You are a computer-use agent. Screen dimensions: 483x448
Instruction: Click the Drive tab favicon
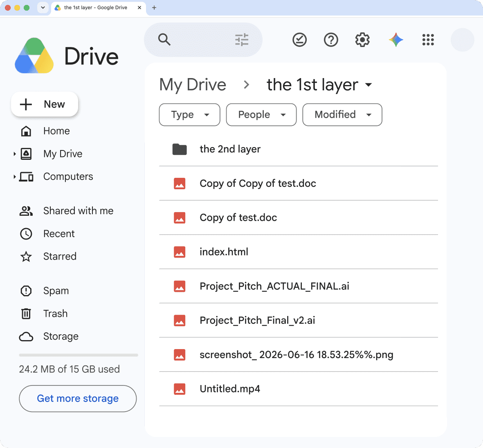(58, 8)
